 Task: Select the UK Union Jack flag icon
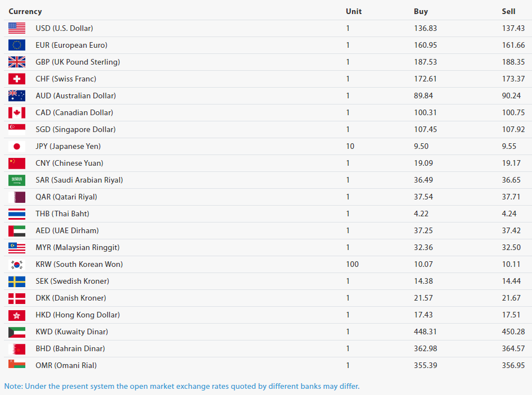click(17, 62)
